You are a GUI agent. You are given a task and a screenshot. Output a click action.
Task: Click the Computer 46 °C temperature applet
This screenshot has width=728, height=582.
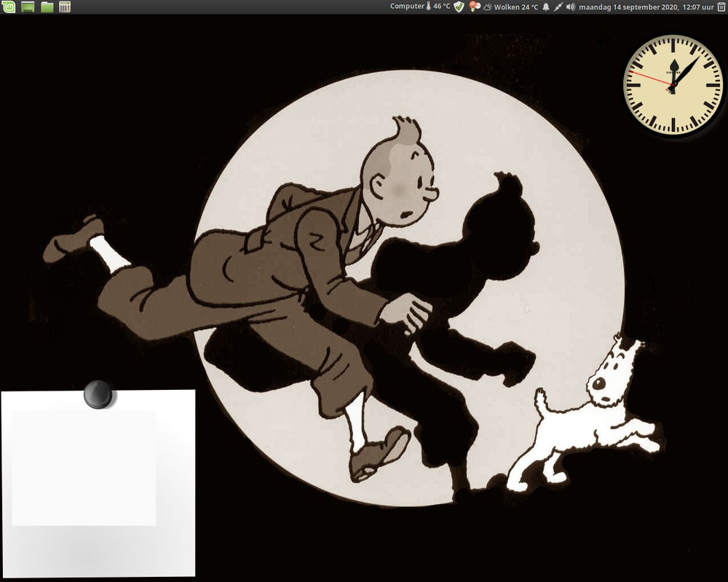point(420,7)
